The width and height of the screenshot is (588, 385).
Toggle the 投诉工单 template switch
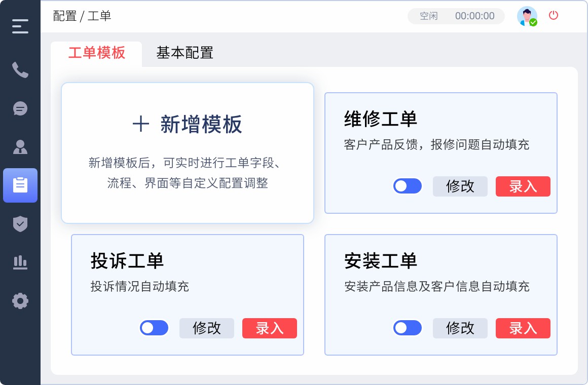(x=154, y=328)
